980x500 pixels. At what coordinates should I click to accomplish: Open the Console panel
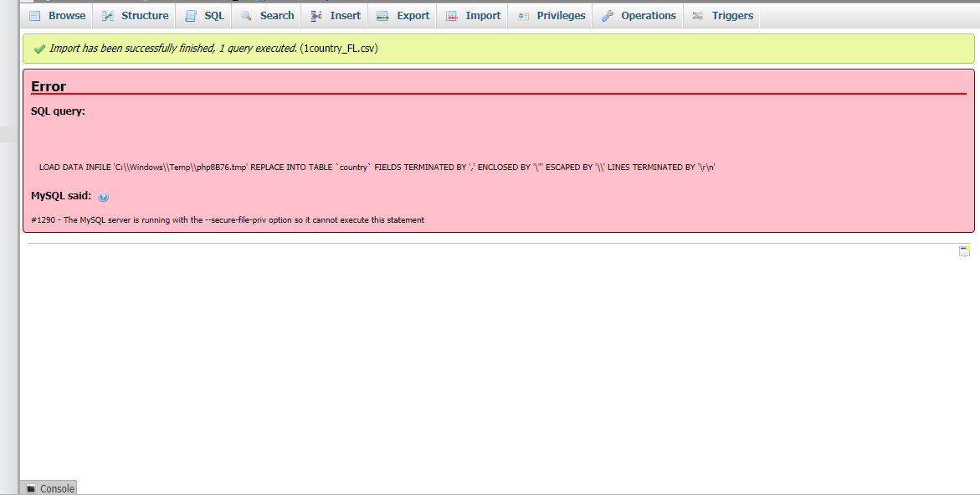coord(49,488)
